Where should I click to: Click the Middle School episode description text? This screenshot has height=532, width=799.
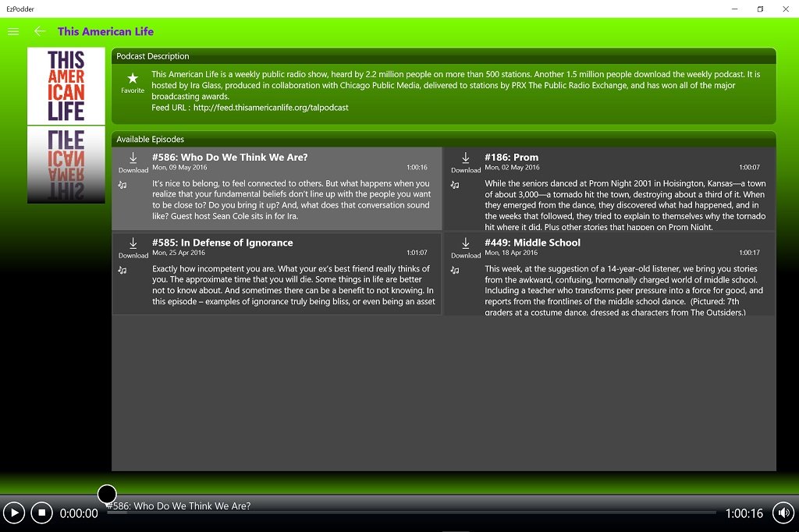click(x=623, y=290)
